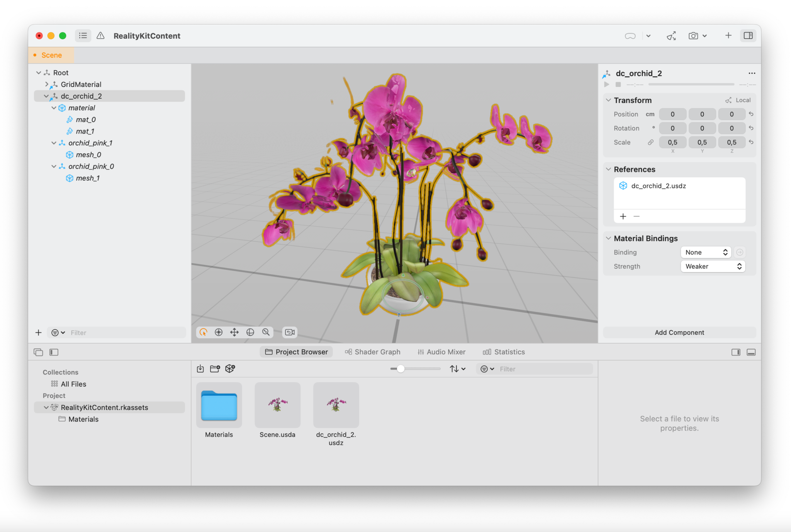The image size is (791, 532).
Task: Import assets via the import icon
Action: click(x=200, y=369)
